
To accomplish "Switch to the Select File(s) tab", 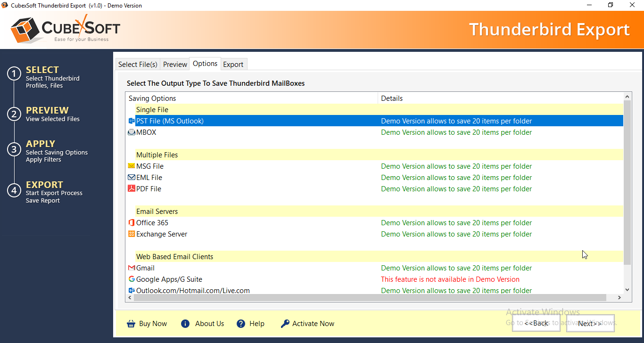I will click(x=138, y=65).
